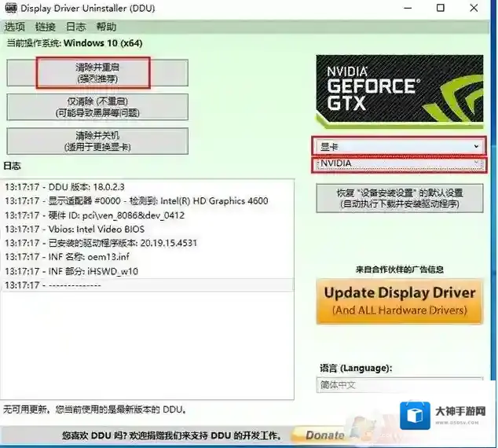
Task: Select log line Vbios: Intel Video BIOS
Action: (x=148, y=229)
